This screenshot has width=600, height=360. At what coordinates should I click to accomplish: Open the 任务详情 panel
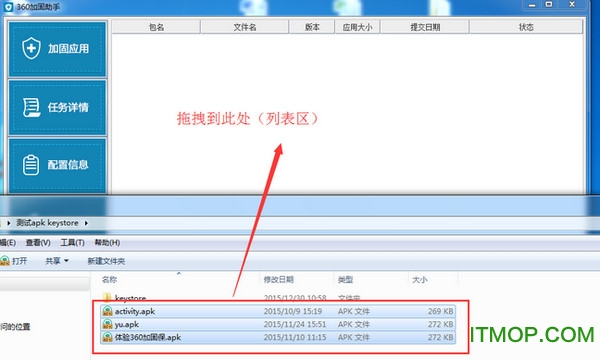point(57,107)
